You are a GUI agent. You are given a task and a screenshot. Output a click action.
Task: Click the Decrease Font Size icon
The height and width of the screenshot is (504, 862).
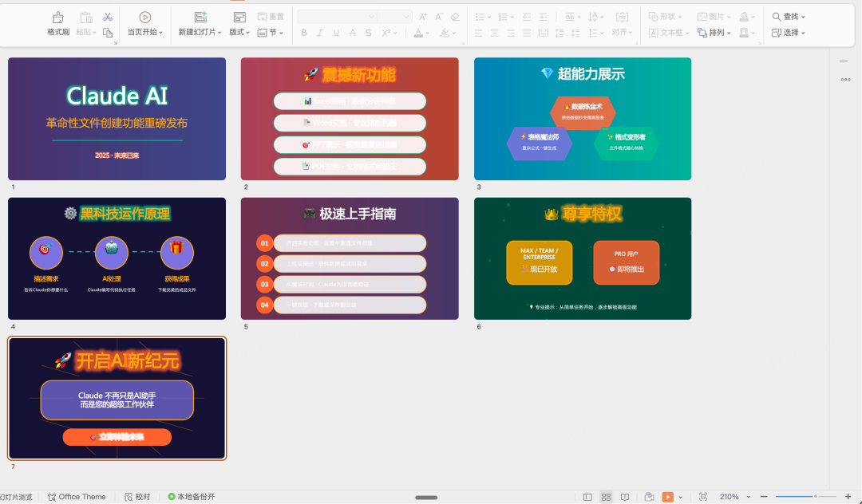[x=439, y=17]
